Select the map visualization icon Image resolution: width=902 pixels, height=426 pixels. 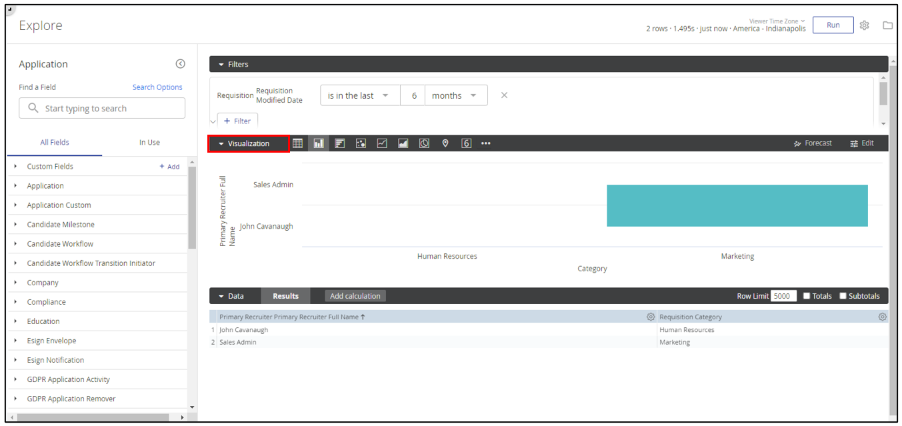point(445,144)
